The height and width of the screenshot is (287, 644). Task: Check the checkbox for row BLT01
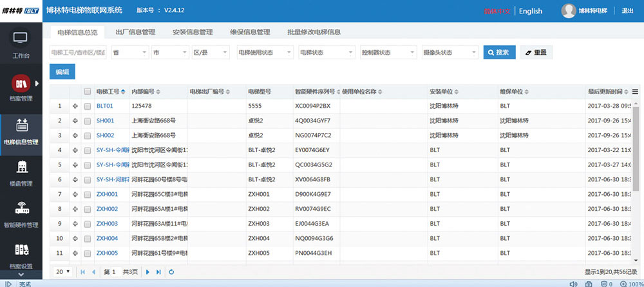(x=88, y=106)
